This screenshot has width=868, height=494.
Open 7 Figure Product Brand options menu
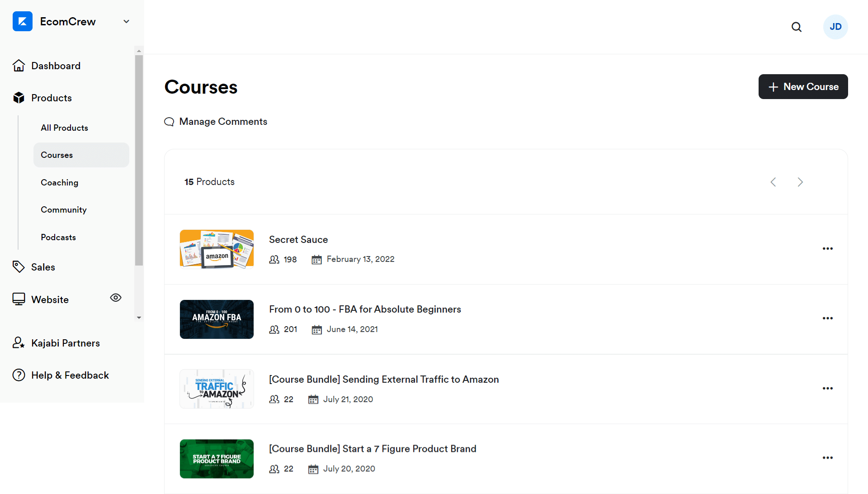tap(827, 457)
